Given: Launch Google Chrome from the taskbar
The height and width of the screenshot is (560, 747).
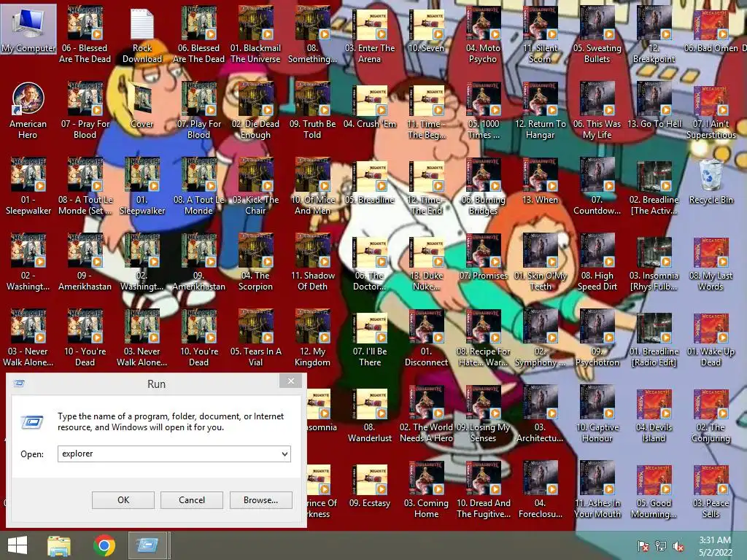Looking at the screenshot, I should point(104,545).
